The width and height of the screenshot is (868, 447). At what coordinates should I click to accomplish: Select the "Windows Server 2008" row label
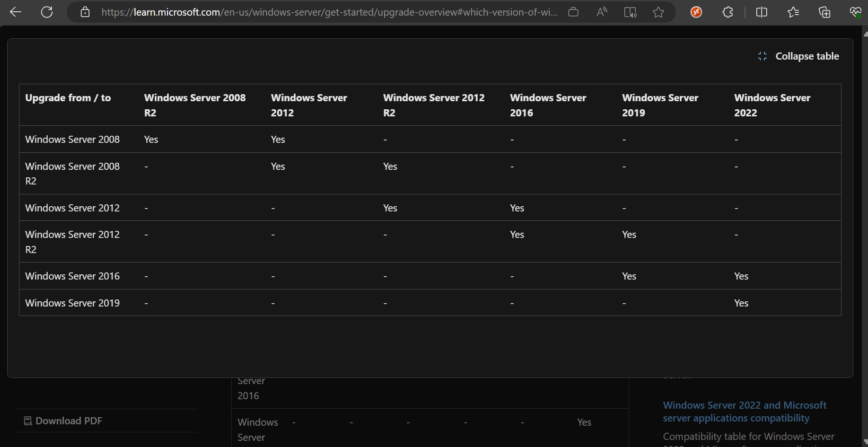72,140
